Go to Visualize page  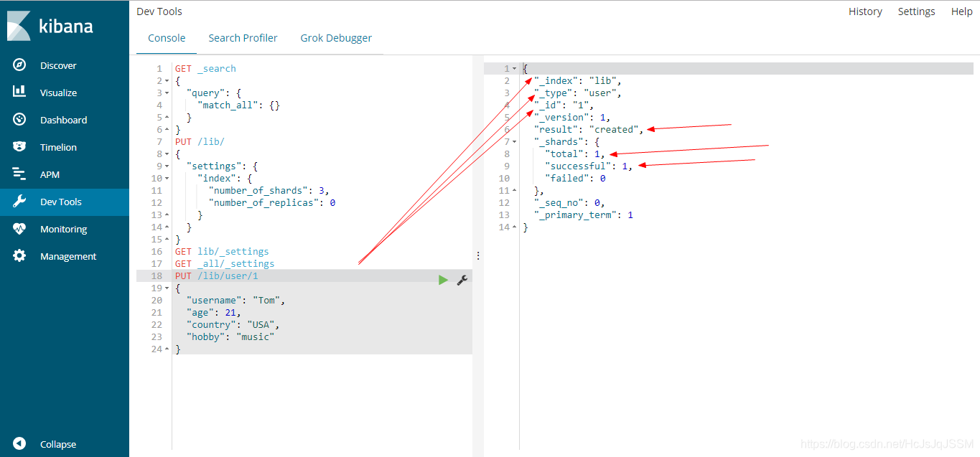pos(58,93)
